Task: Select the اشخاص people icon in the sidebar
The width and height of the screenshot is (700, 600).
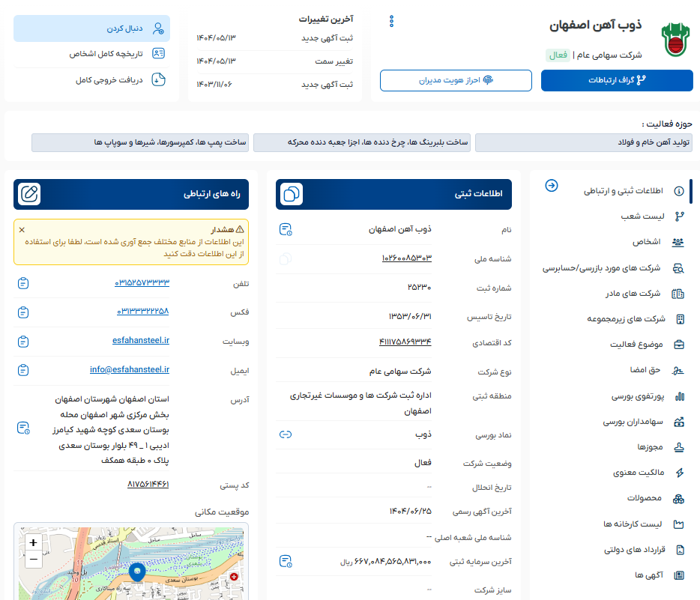Action: click(x=678, y=242)
